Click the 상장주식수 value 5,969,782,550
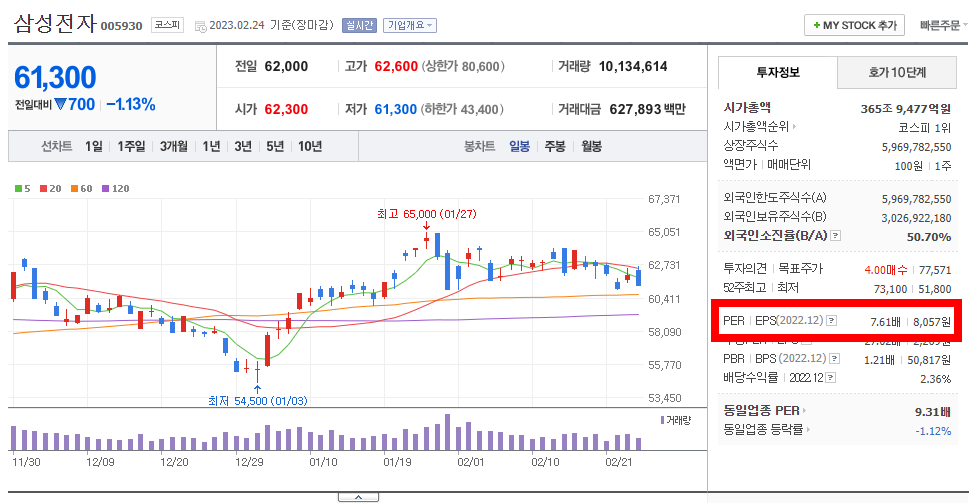Image resolution: width=977 pixels, height=503 pixels. tap(916, 147)
